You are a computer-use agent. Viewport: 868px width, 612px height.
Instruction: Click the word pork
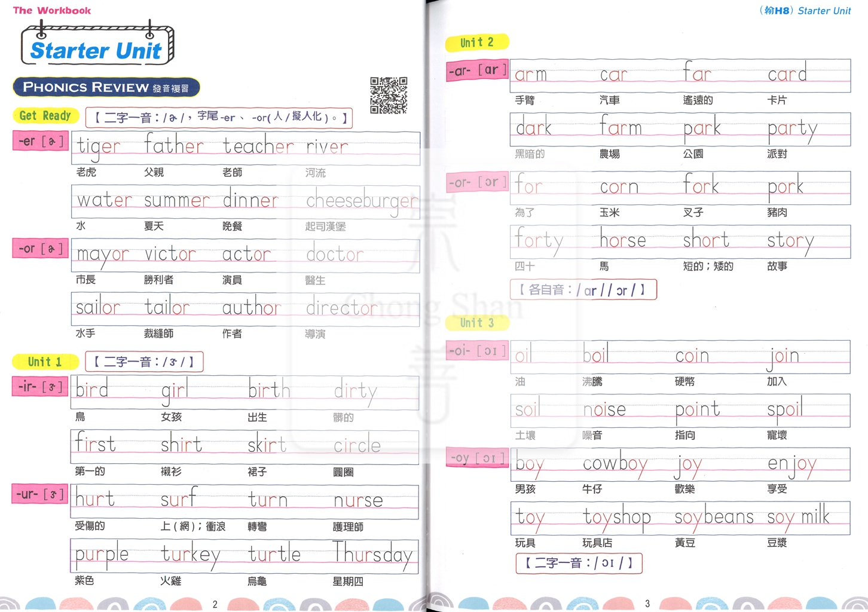(x=786, y=188)
